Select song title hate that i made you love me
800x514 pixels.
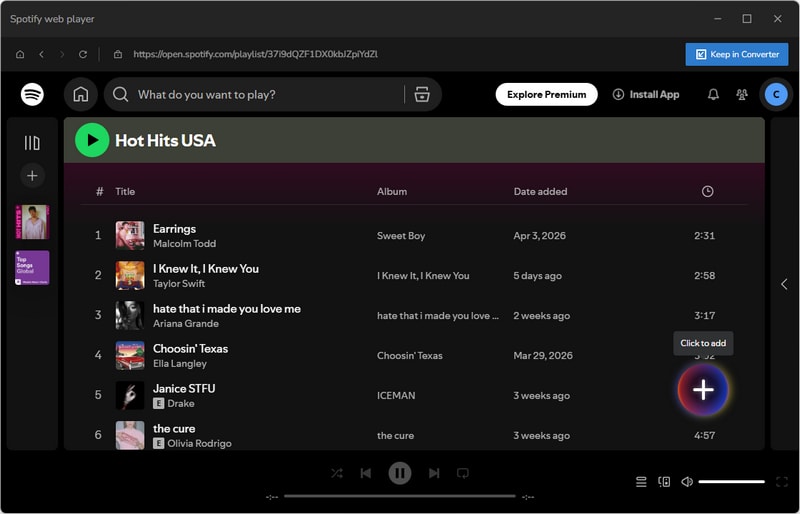pos(227,309)
